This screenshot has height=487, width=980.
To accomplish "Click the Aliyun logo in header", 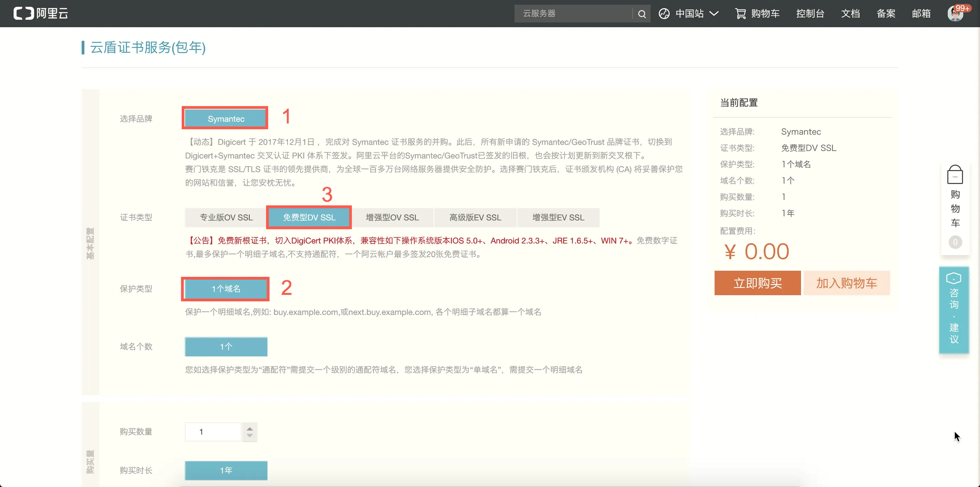I will 41,13.
